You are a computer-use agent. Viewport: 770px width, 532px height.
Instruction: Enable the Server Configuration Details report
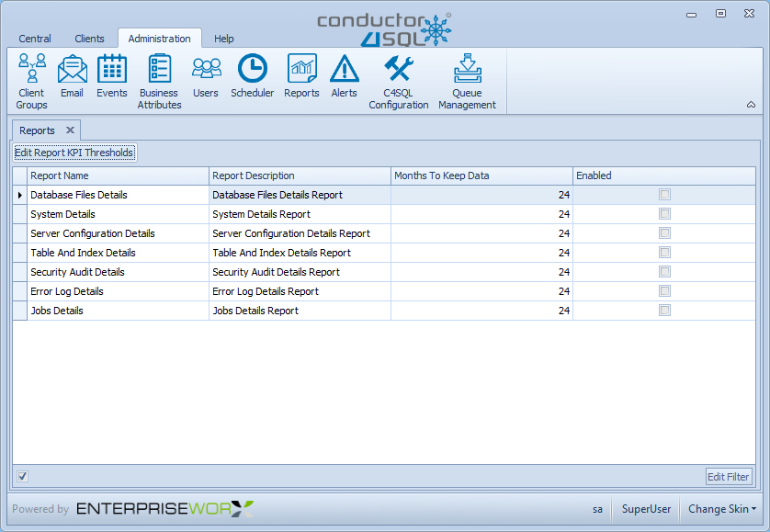664,232
